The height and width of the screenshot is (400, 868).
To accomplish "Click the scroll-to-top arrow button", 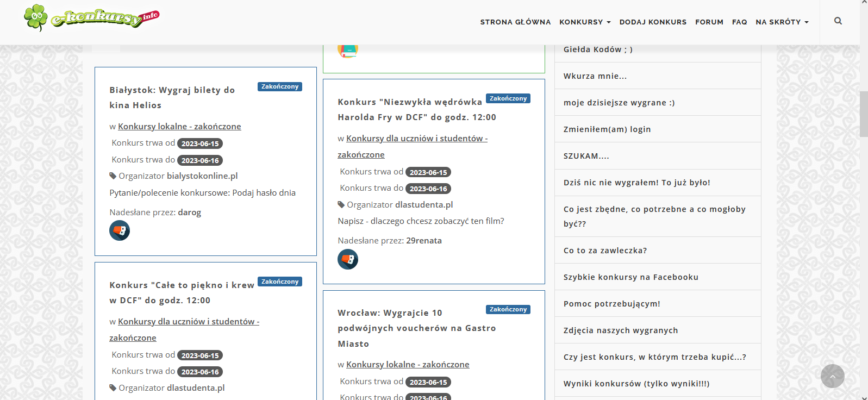I will pos(832,376).
